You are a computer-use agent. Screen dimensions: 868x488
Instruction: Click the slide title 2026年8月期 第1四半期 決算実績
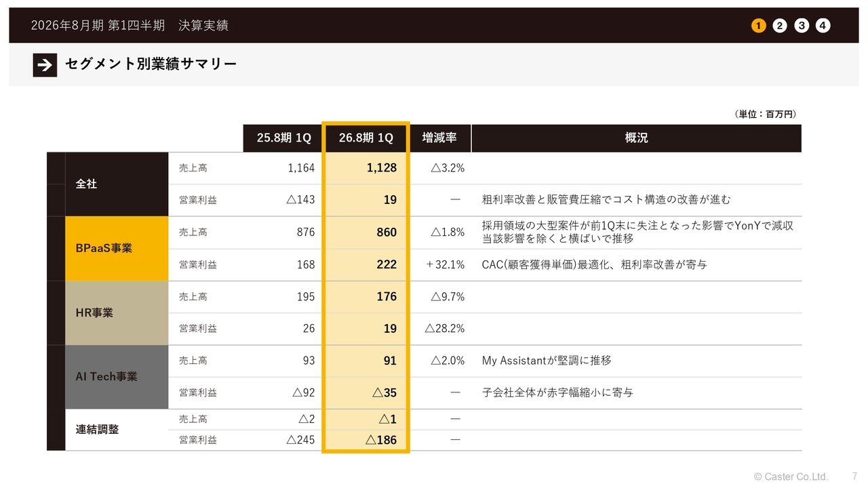pos(130,26)
